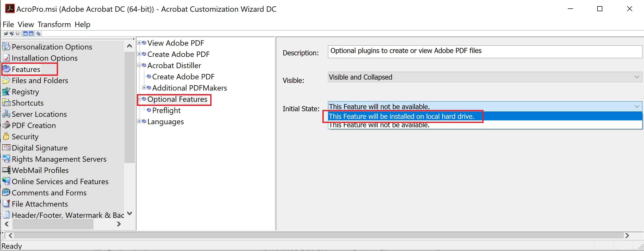This screenshot has height=251, width=644.
Task: Select the Acrobat Distiller feature
Action: [174, 65]
